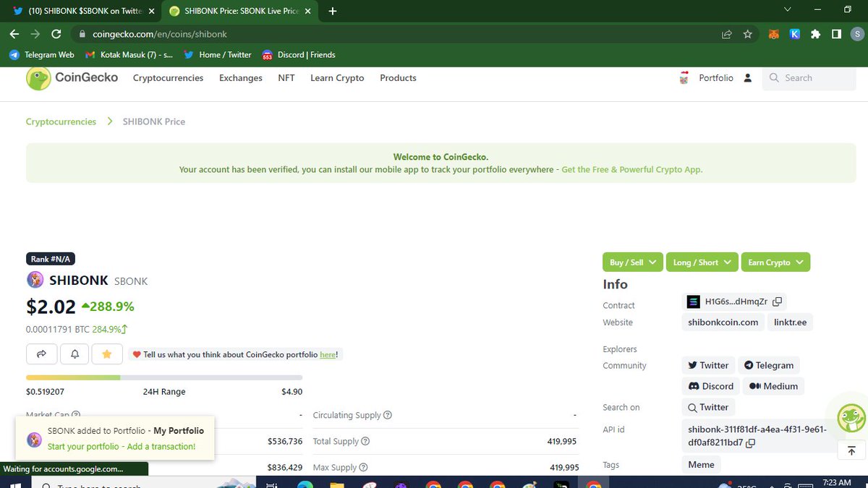Click the SHIBONK coin logo icon
This screenshot has width=868, height=488.
35,280
